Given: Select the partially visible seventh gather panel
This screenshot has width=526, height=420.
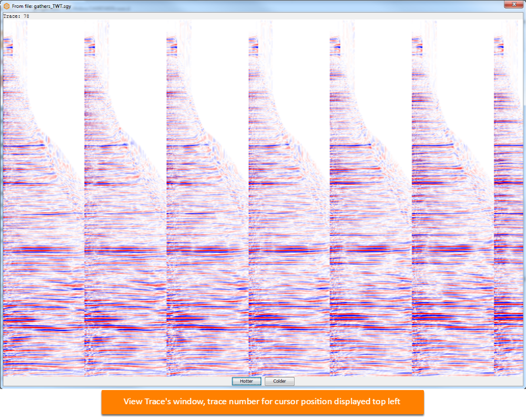Looking at the screenshot, I should pyautogui.click(x=509, y=198).
